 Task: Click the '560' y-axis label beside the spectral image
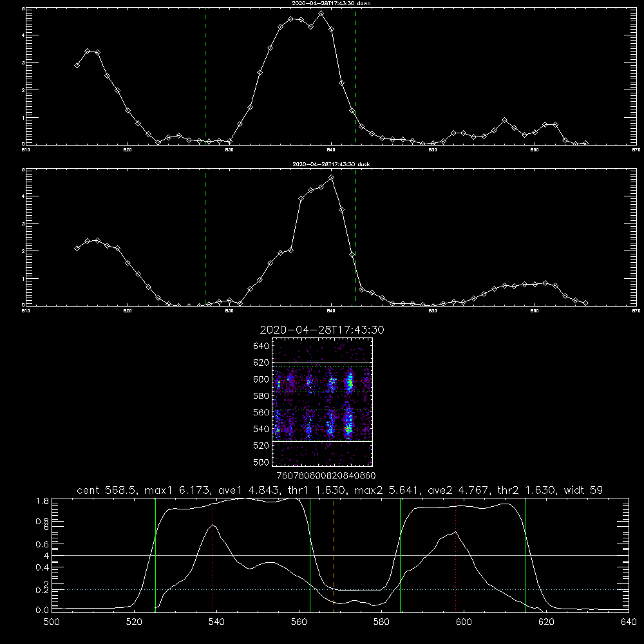261,412
